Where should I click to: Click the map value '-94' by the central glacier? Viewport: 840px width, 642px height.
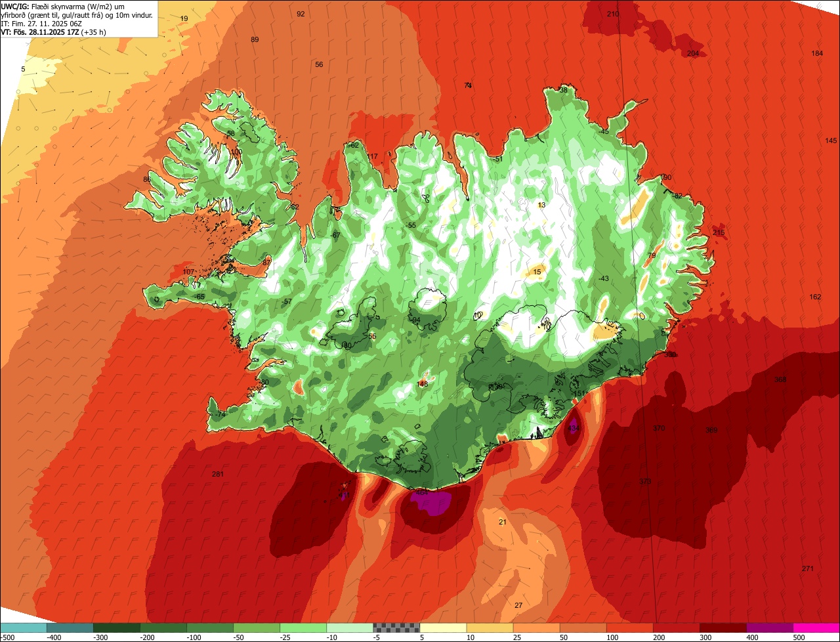414,320
